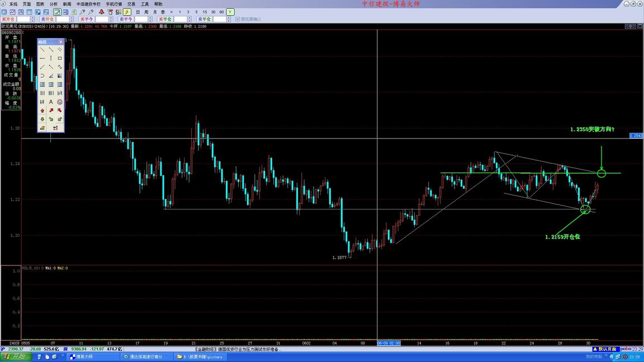
Task: Adjust the 买平今 quantity spinner
Action: point(111,20)
